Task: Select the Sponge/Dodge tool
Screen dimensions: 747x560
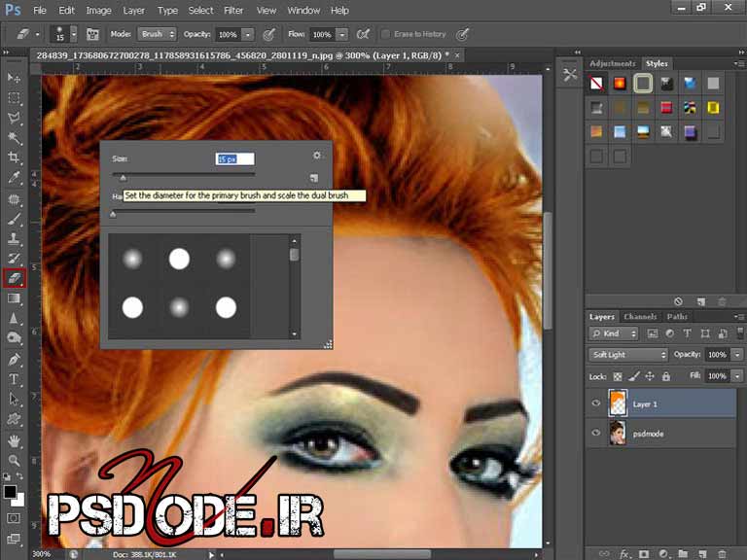Action: tap(14, 337)
